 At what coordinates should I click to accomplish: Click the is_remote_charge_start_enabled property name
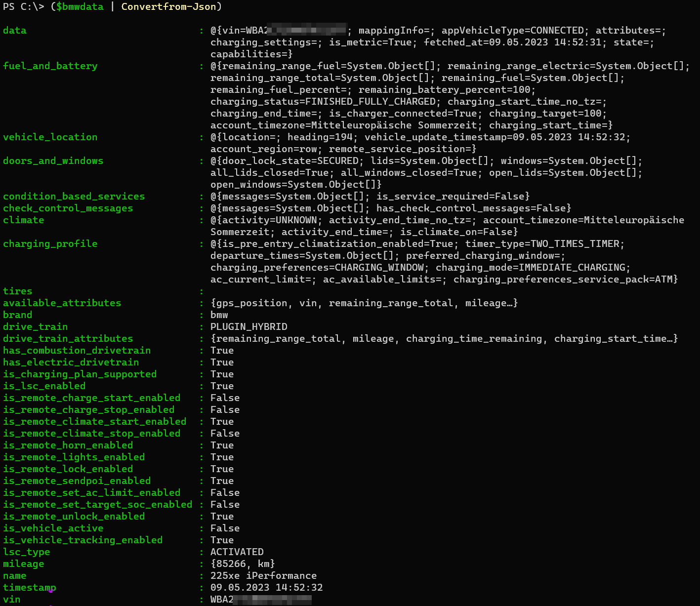pos(92,398)
